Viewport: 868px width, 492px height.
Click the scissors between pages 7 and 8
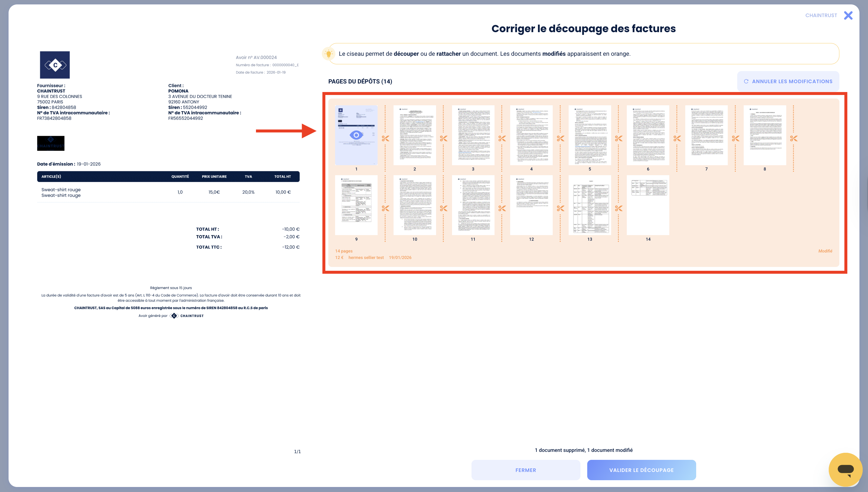(736, 139)
